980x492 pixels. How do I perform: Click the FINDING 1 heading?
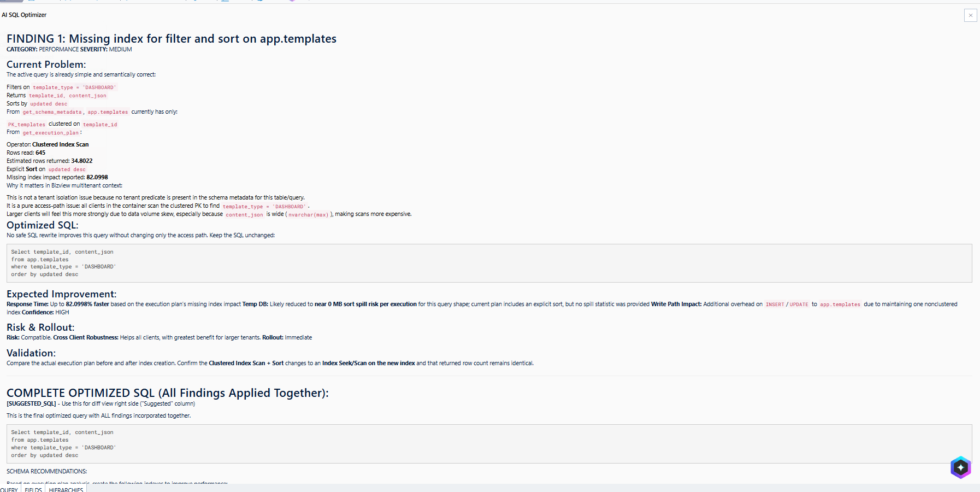[172, 39]
